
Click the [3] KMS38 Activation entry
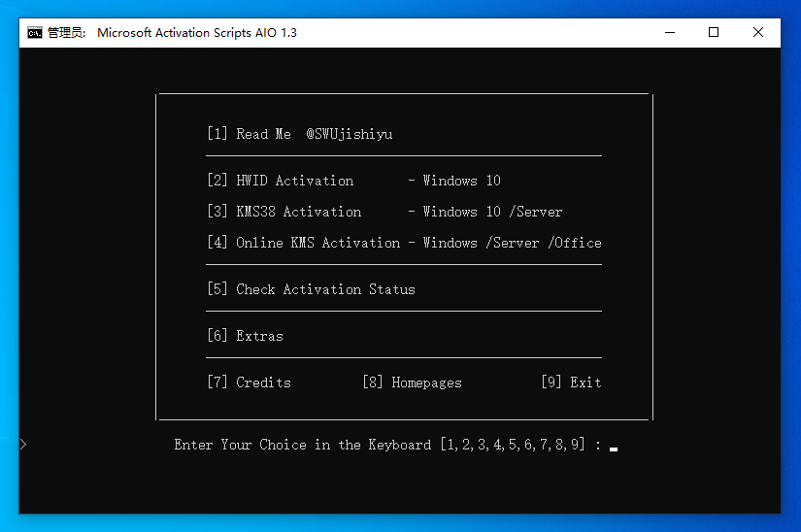[284, 212]
